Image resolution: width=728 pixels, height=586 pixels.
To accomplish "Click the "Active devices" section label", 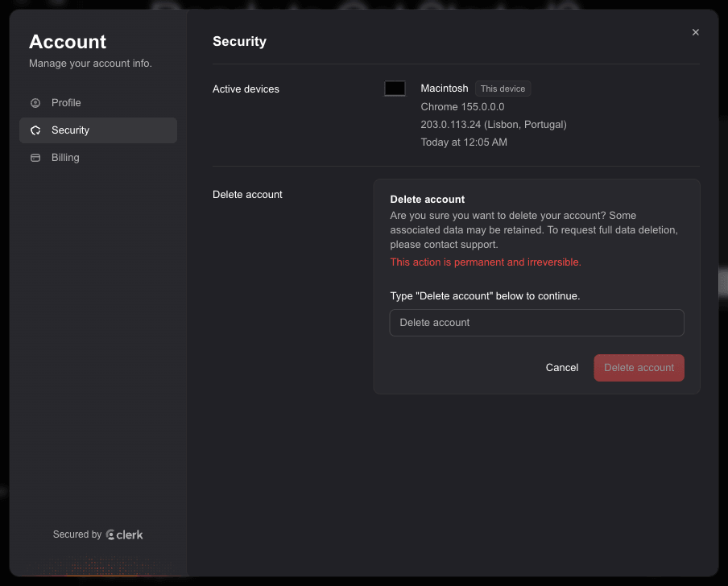I will pyautogui.click(x=246, y=89).
